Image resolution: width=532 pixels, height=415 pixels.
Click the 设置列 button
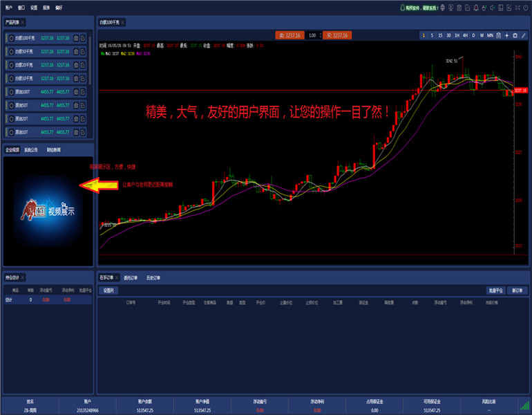pyautogui.click(x=108, y=290)
